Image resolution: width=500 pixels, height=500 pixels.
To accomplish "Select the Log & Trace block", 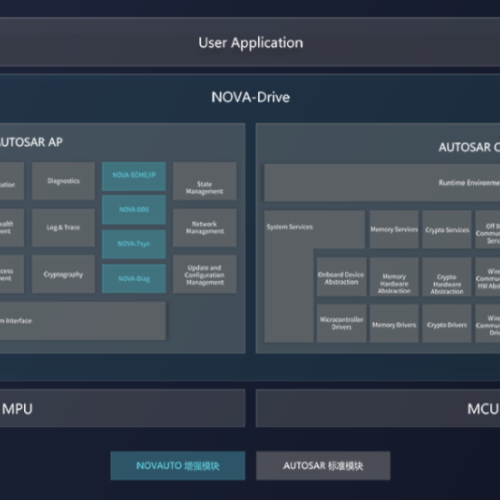I will (x=63, y=228).
